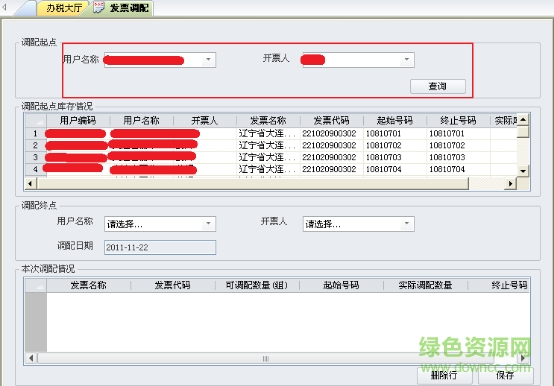Click the 保存 button
554x386 pixels.
coord(506,375)
